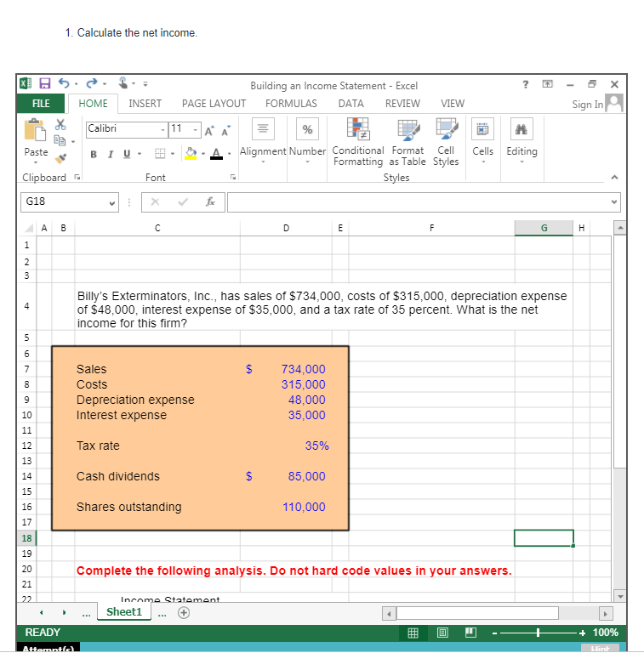Zoom in with plus button

click(583, 633)
